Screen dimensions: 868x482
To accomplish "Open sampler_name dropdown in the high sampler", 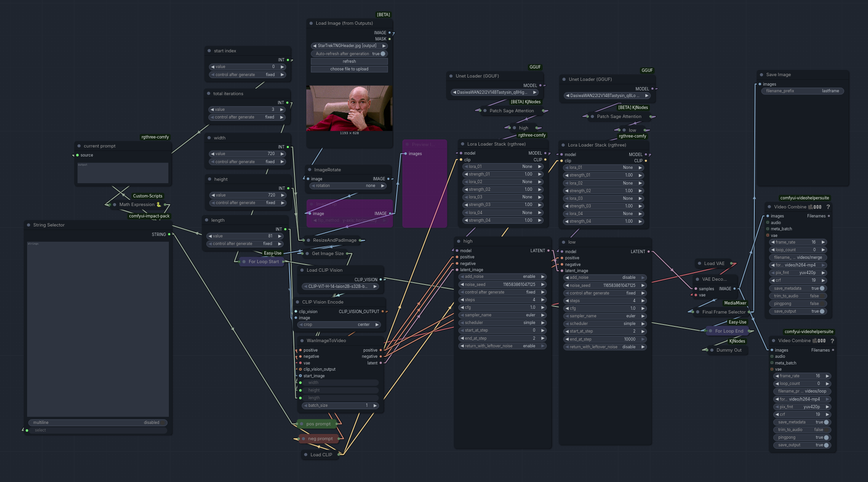I will [x=502, y=315].
